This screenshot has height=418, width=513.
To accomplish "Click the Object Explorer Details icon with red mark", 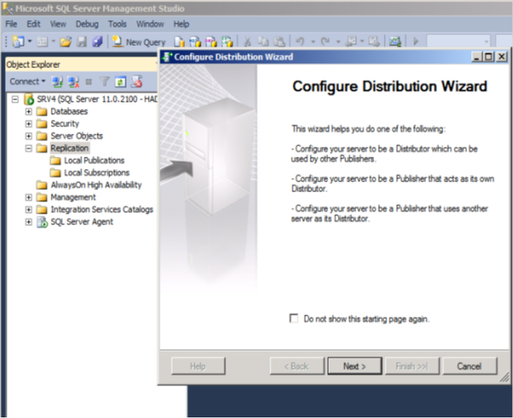I will [x=136, y=82].
